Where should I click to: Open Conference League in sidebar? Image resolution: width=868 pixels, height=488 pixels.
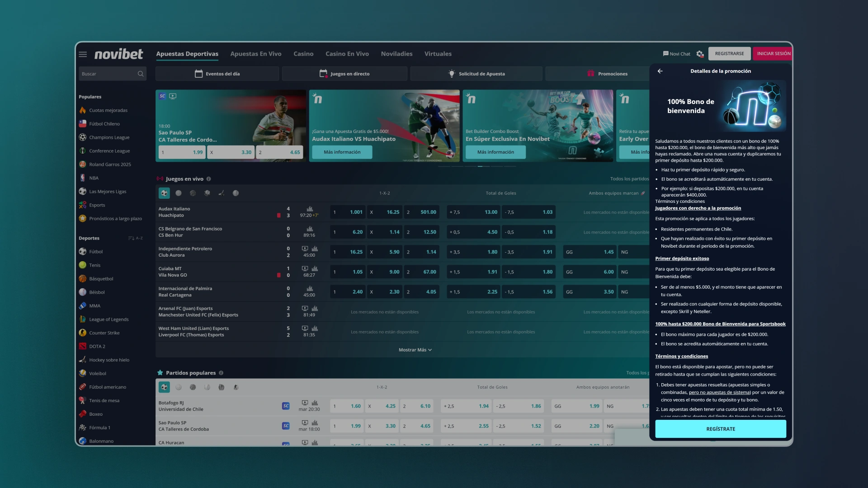coord(109,151)
